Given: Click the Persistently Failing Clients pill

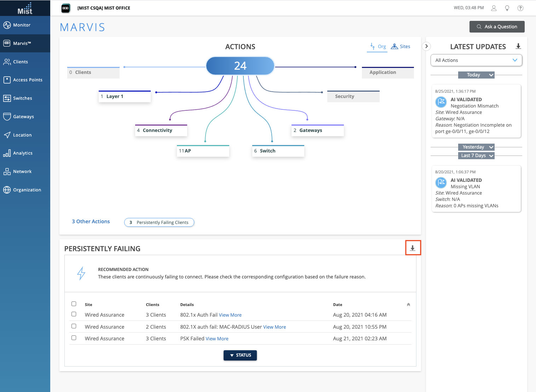Looking at the screenshot, I should (x=159, y=223).
